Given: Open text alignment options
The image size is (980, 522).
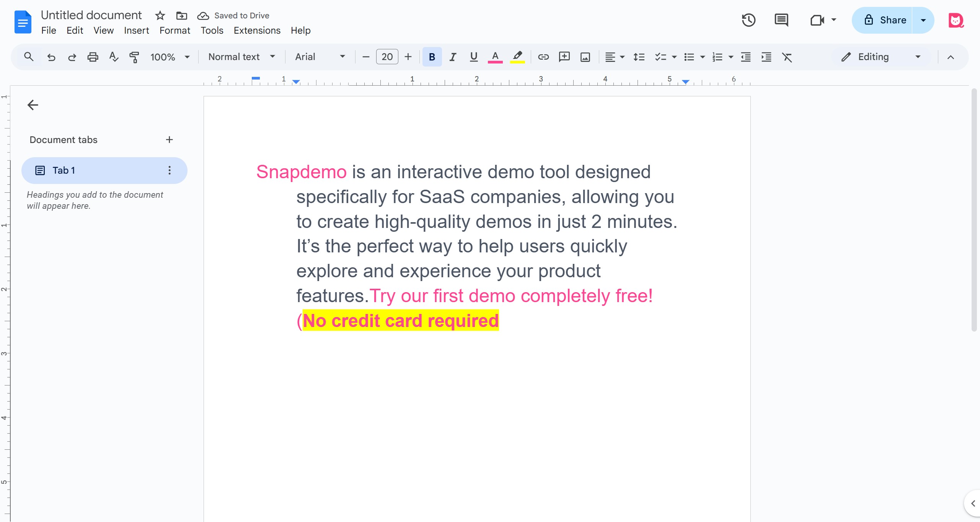Looking at the screenshot, I should coord(615,57).
